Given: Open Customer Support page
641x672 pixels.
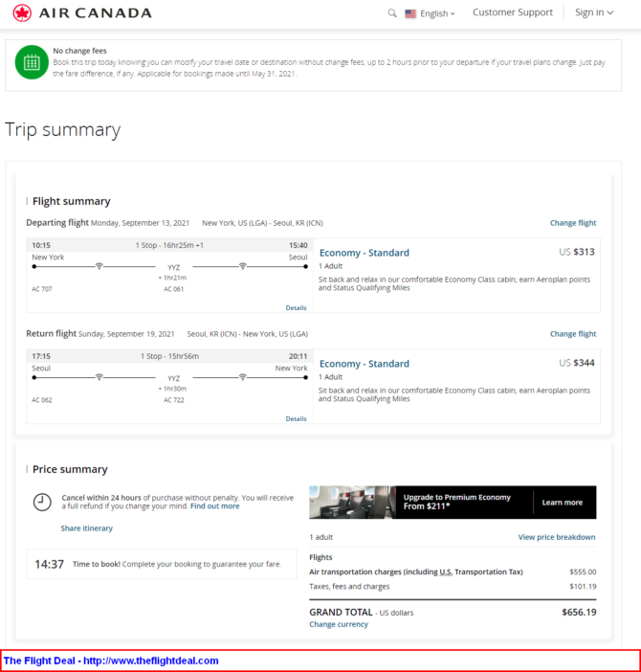Looking at the screenshot, I should pos(513,12).
